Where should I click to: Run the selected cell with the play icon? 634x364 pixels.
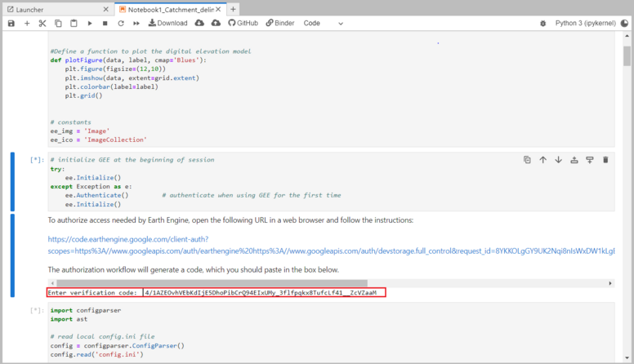click(x=90, y=24)
